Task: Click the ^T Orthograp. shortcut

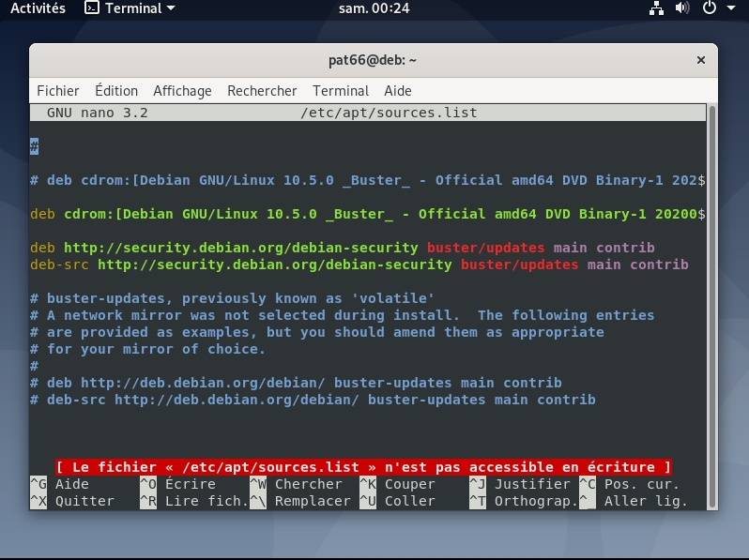Action: click(x=524, y=501)
